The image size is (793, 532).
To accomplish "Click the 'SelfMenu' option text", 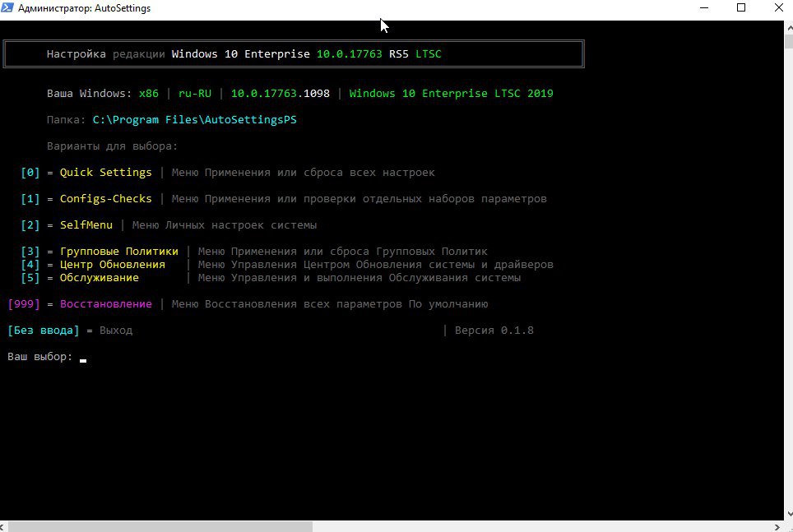I will 86,225.
